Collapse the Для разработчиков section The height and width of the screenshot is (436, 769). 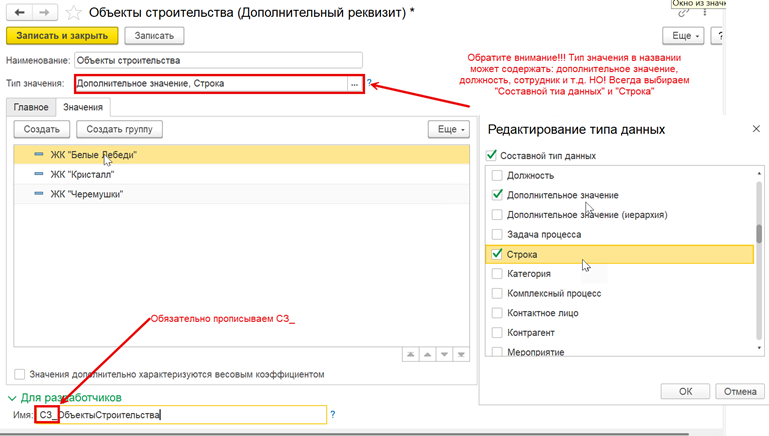pos(12,398)
